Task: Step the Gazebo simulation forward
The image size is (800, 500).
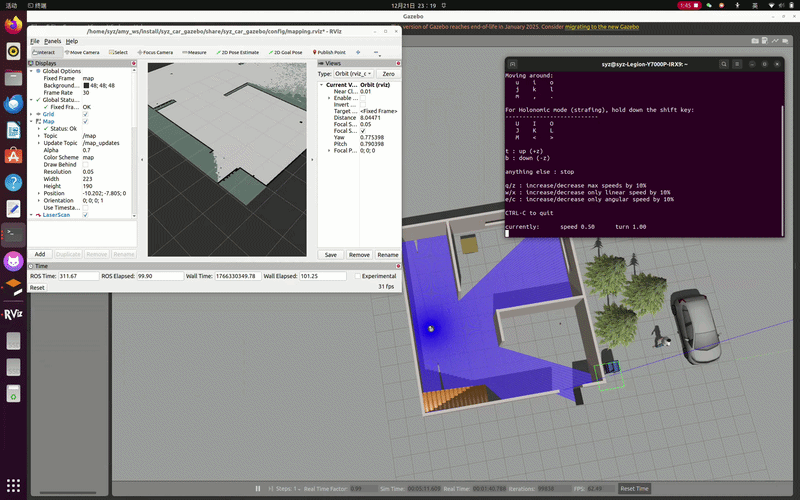Action: (271, 488)
